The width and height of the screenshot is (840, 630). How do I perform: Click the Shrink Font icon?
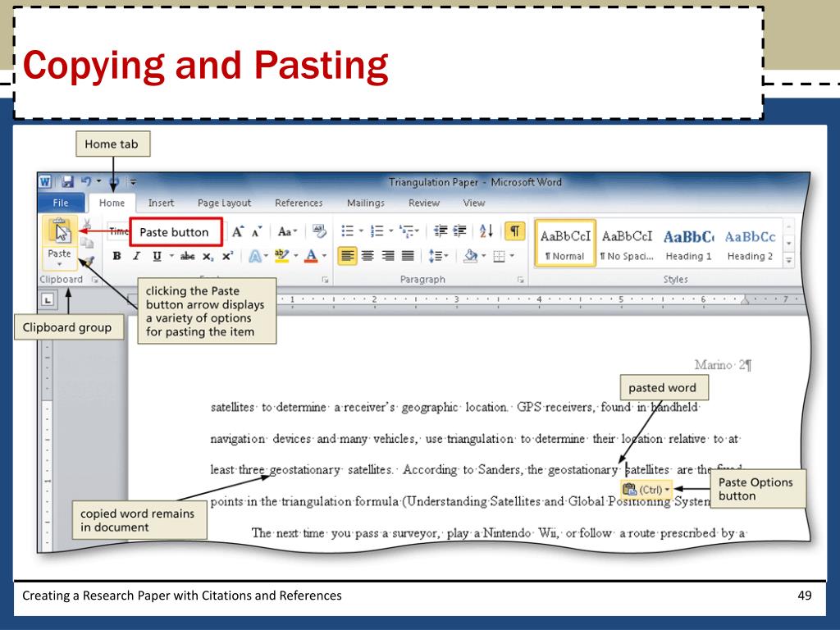(257, 231)
